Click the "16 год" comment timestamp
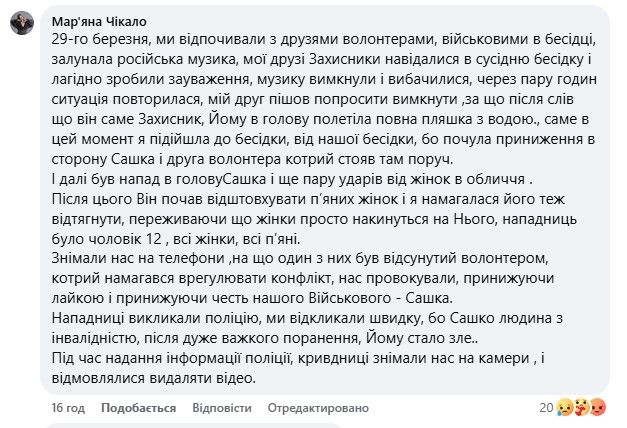This screenshot has height=428, width=627. click(x=66, y=408)
